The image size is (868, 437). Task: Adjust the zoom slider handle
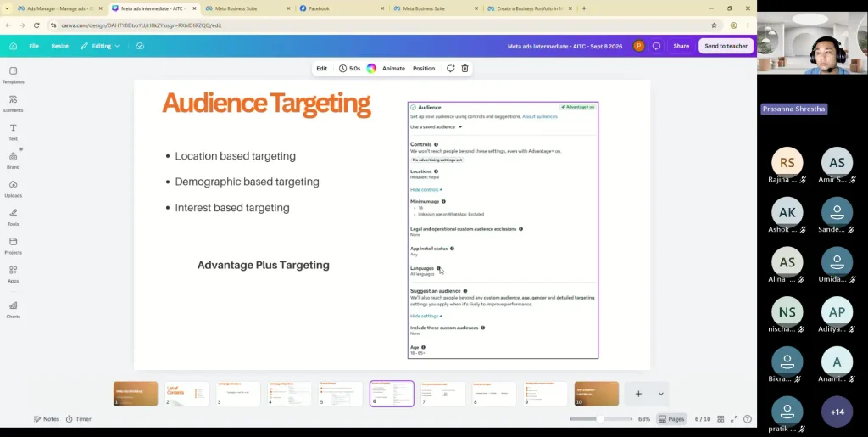pyautogui.click(x=599, y=419)
